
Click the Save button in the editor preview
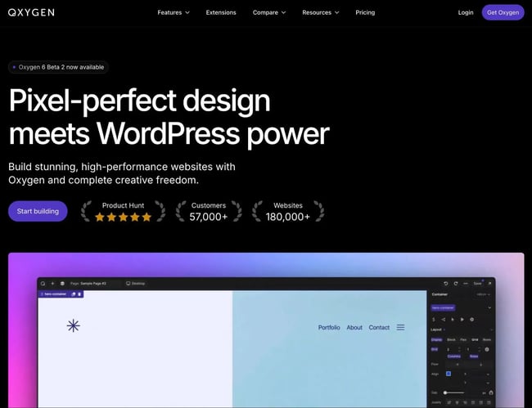tap(477, 283)
